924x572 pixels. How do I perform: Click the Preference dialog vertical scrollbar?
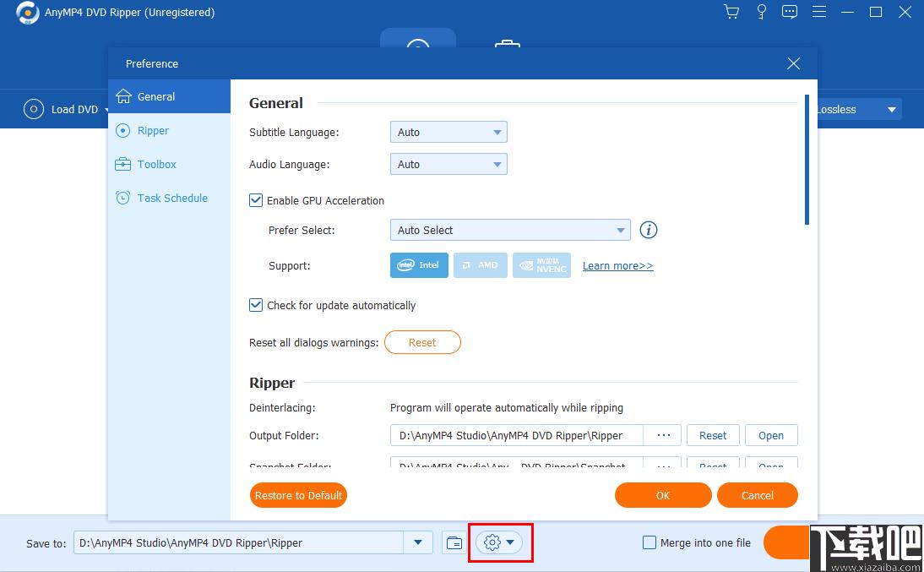pos(807,159)
